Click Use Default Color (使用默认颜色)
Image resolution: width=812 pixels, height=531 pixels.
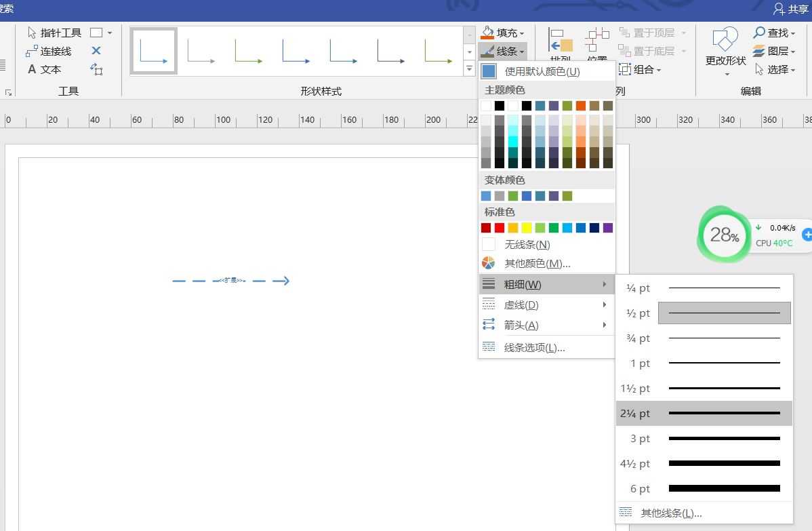[547, 71]
